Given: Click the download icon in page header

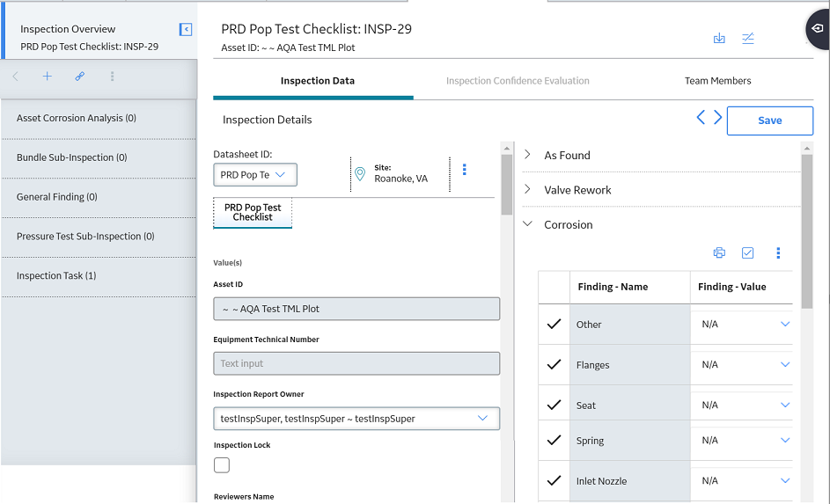Looking at the screenshot, I should point(719,38).
